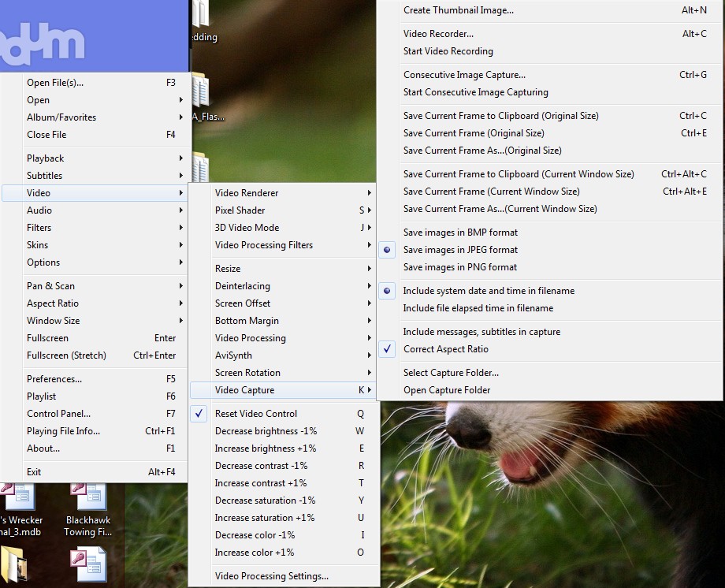Choose Increase color +1%
The height and width of the screenshot is (588, 725).
tap(283, 553)
